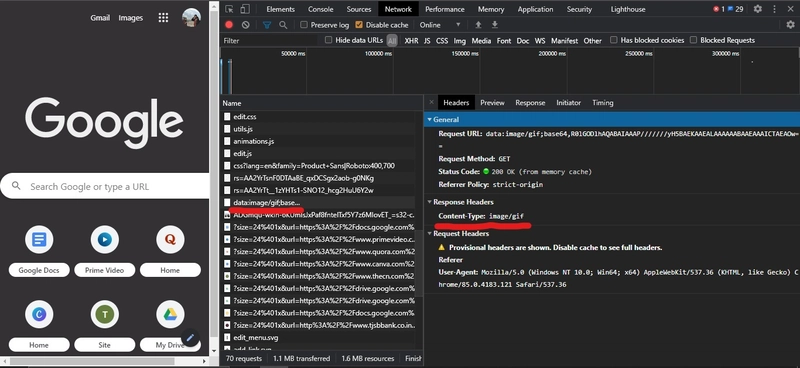This screenshot has height=368, width=800.
Task: Stop recording network log with red button
Action: (x=229, y=24)
